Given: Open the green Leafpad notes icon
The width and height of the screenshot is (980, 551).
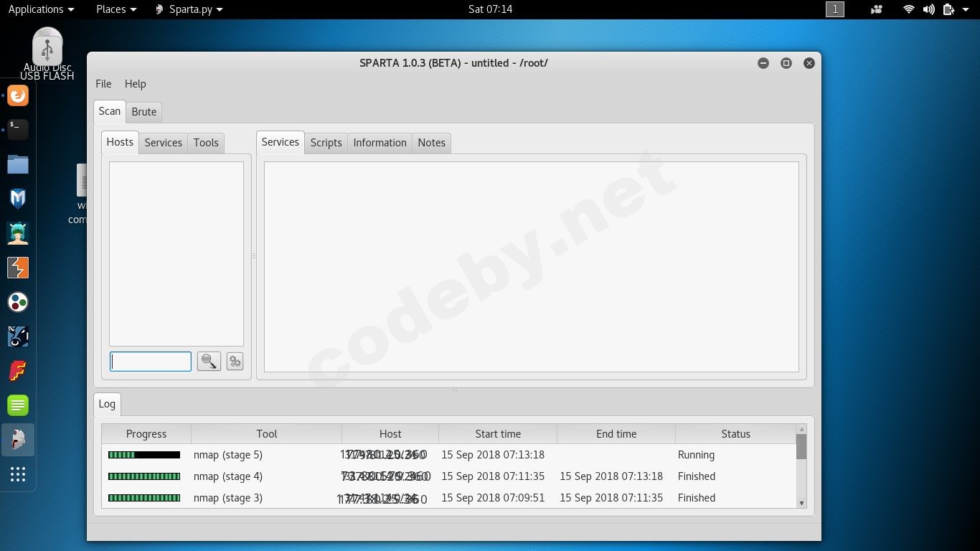Looking at the screenshot, I should pos(18,405).
